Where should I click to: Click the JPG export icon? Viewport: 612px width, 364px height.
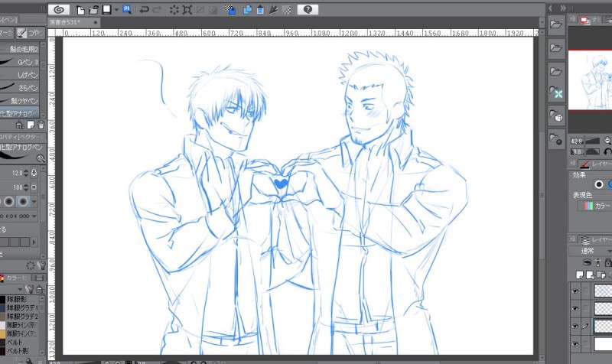point(126,9)
